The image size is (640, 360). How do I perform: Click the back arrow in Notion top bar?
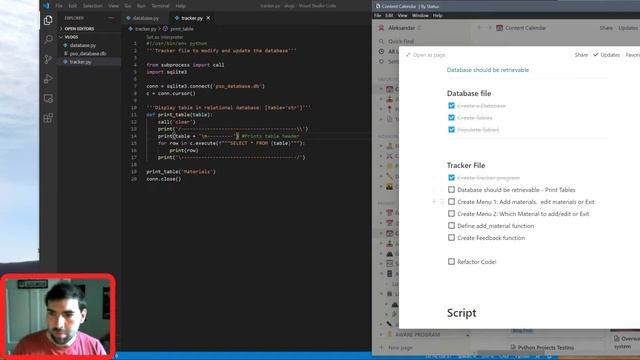pyautogui.click(x=479, y=28)
